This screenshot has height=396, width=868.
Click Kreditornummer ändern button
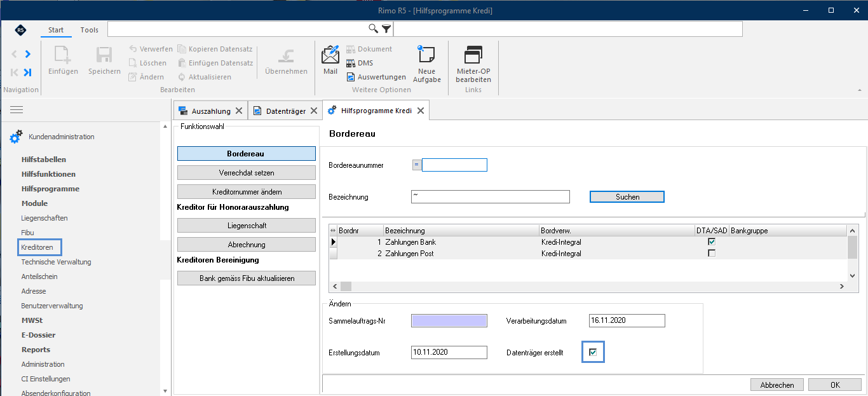click(x=247, y=191)
